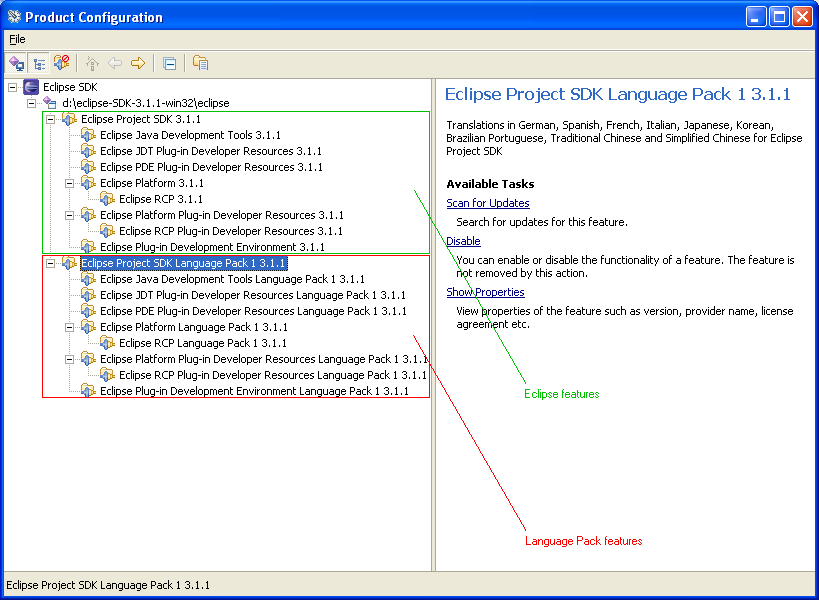The image size is (819, 600).
Task: Collapse the Eclipse Platform 3.1.1 node
Action: click(x=69, y=183)
